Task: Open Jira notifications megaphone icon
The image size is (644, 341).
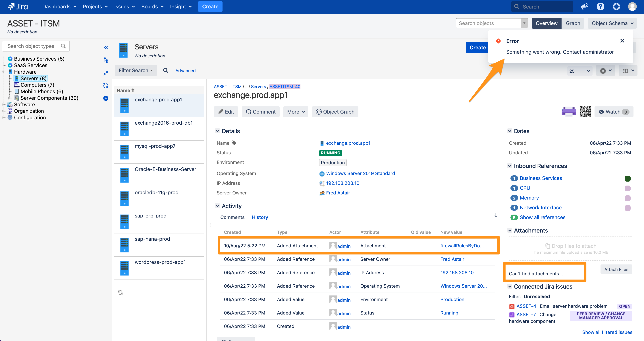Action: pos(584,7)
